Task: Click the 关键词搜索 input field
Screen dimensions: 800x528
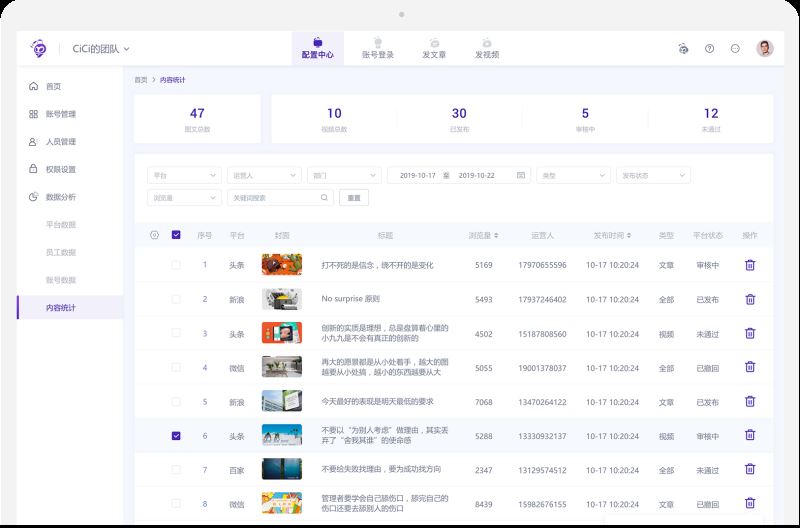Action: pyautogui.click(x=273, y=198)
